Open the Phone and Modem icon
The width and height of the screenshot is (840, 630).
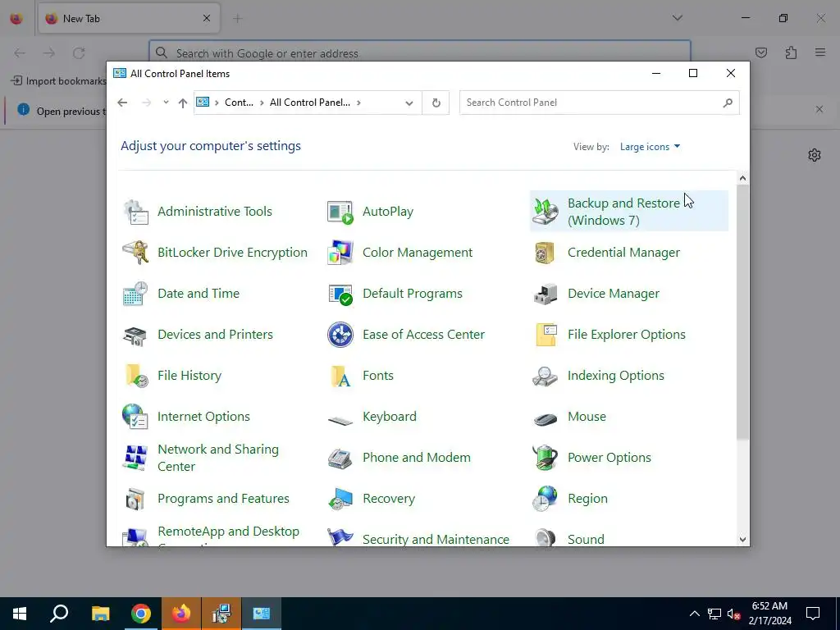340,458
